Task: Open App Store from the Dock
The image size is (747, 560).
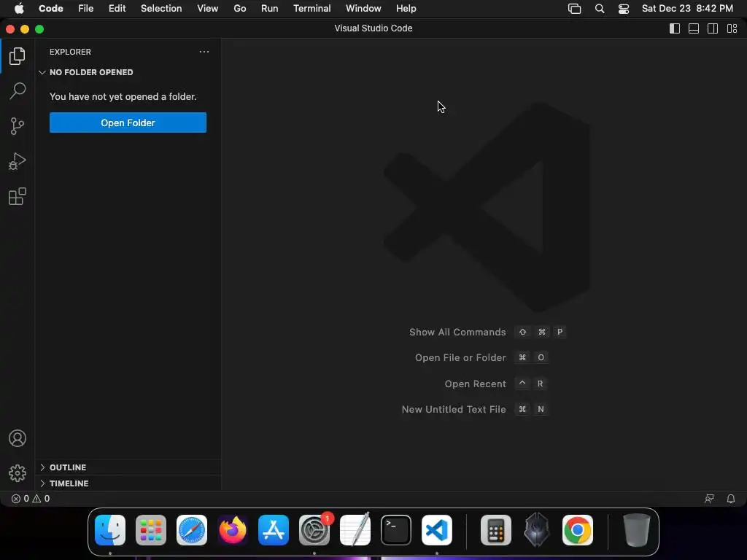Action: click(274, 530)
